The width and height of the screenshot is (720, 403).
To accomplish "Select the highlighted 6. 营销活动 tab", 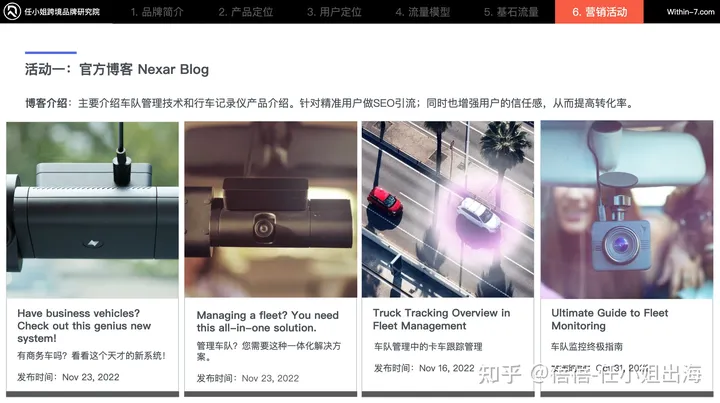I will [x=599, y=11].
